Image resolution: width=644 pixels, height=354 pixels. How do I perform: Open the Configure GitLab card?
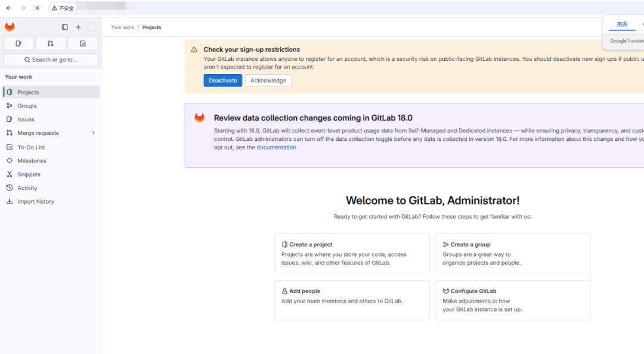513,300
